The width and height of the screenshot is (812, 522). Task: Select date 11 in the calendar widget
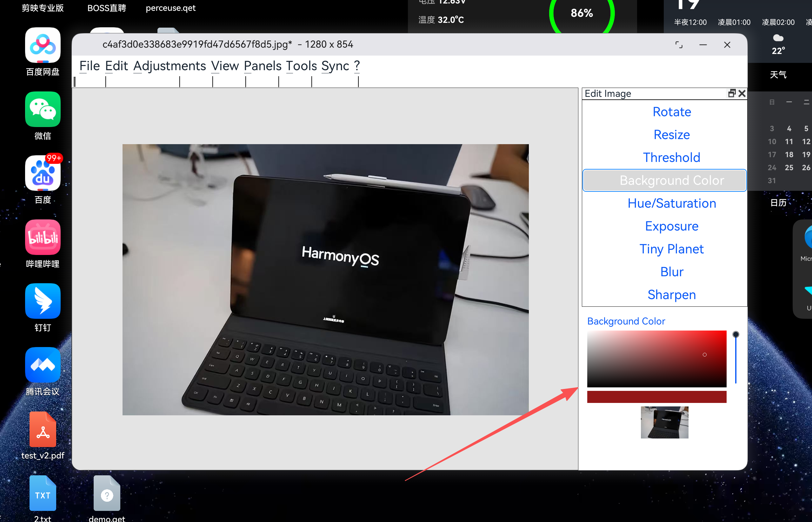(789, 141)
